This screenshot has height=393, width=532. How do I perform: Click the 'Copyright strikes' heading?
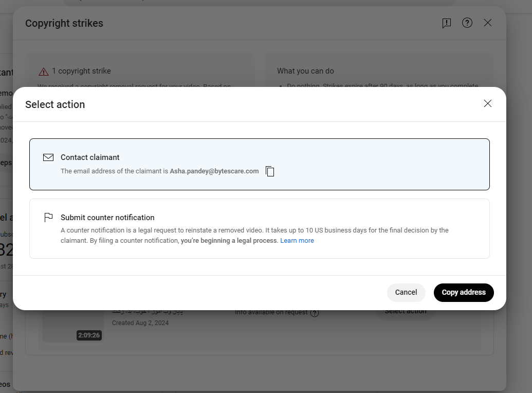[64, 23]
